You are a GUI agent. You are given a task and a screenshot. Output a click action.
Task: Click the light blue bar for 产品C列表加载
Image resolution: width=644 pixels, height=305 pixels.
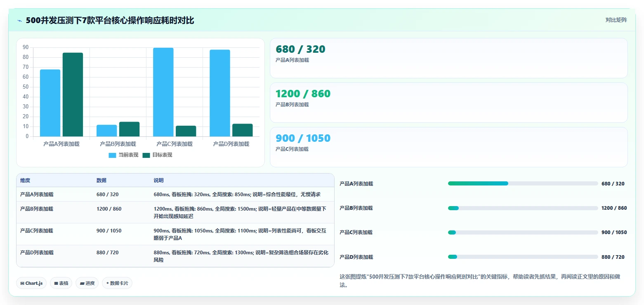click(x=163, y=92)
